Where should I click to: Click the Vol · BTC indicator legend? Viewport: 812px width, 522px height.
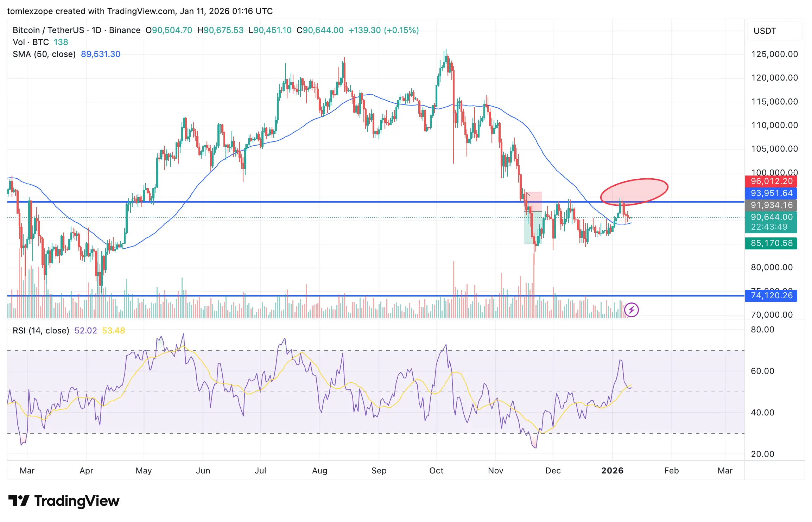point(31,42)
